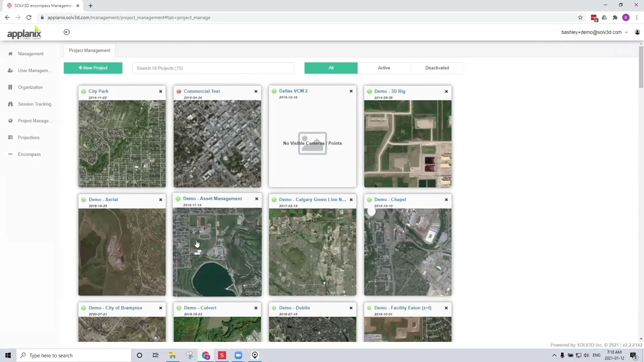Remove the Dallas VCM 2 project card
This screenshot has height=362, width=644.
[x=351, y=92]
